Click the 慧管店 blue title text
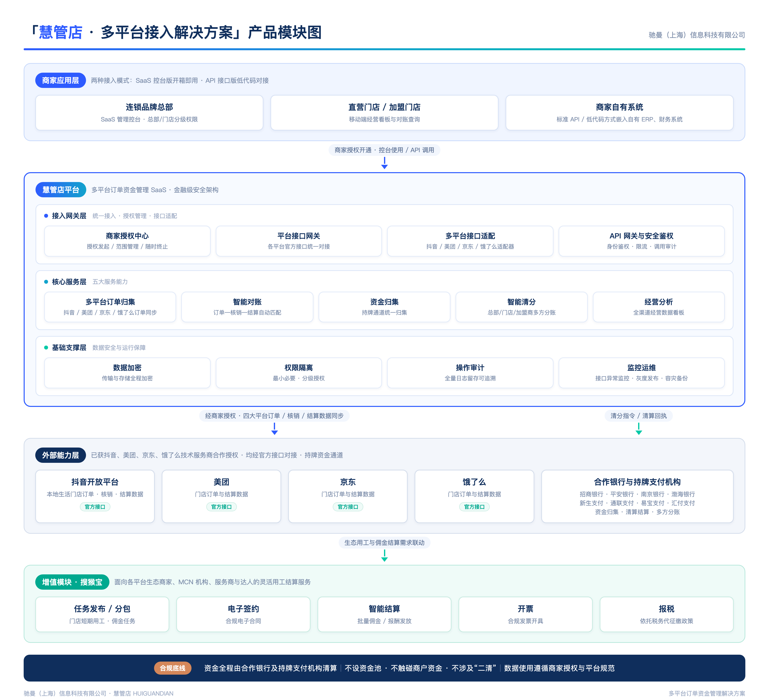Viewport: 769px width, 700px height. [x=61, y=33]
